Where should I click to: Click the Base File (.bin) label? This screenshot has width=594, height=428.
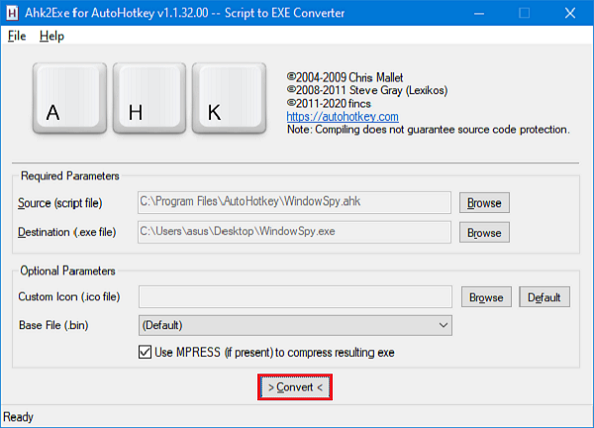tap(53, 325)
